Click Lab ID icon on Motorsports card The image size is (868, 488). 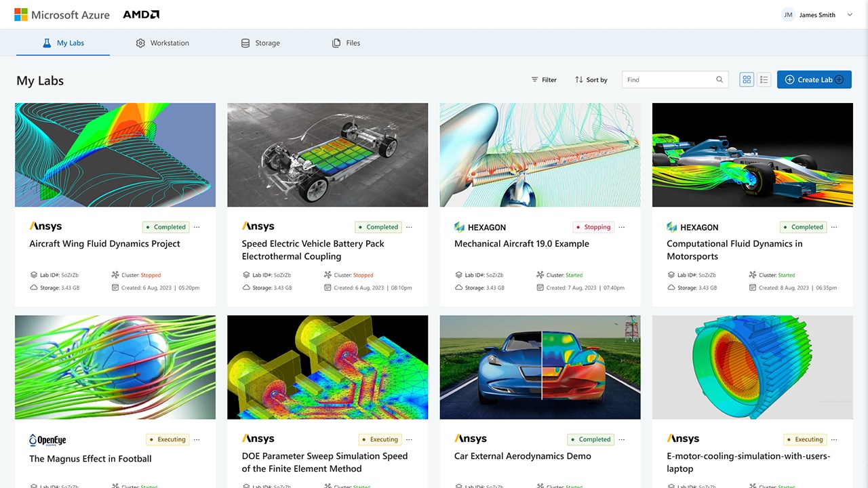point(671,275)
